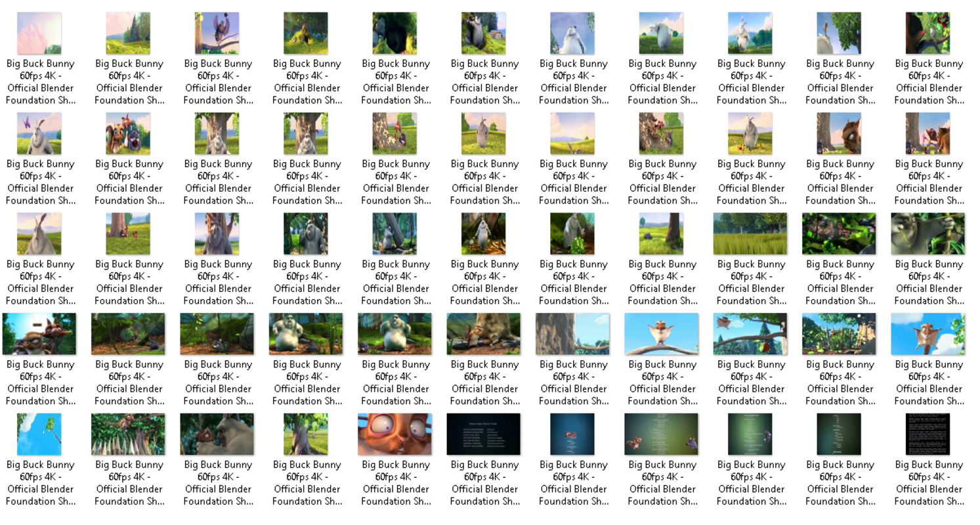Open wide thumbnail of large trunk against sky
The height and width of the screenshot is (525, 980).
coord(572,334)
